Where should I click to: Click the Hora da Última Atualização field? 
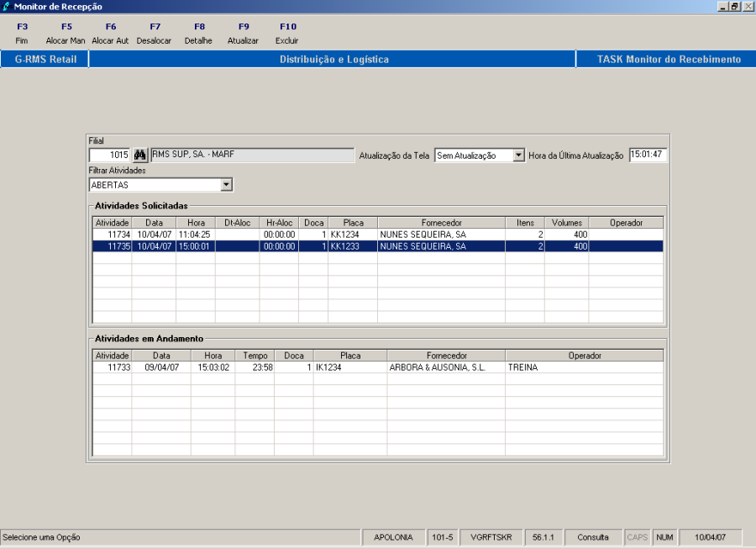tap(648, 155)
